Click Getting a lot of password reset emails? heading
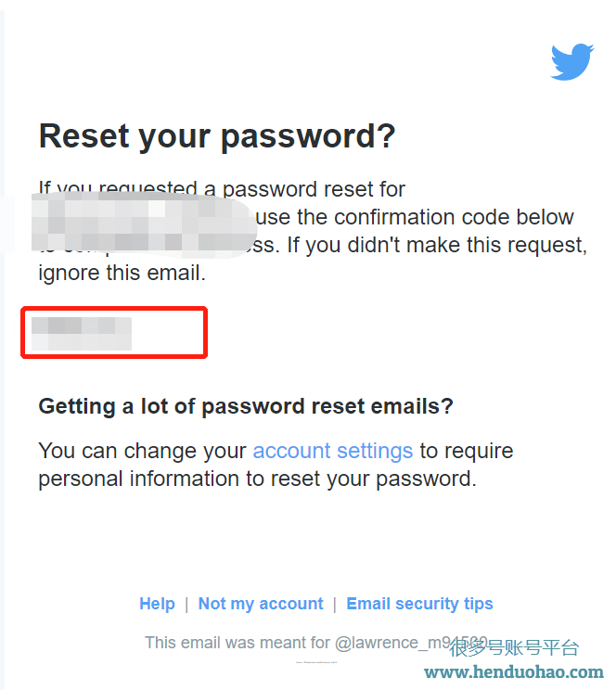Screen dimensions: 616x690 (x=246, y=406)
